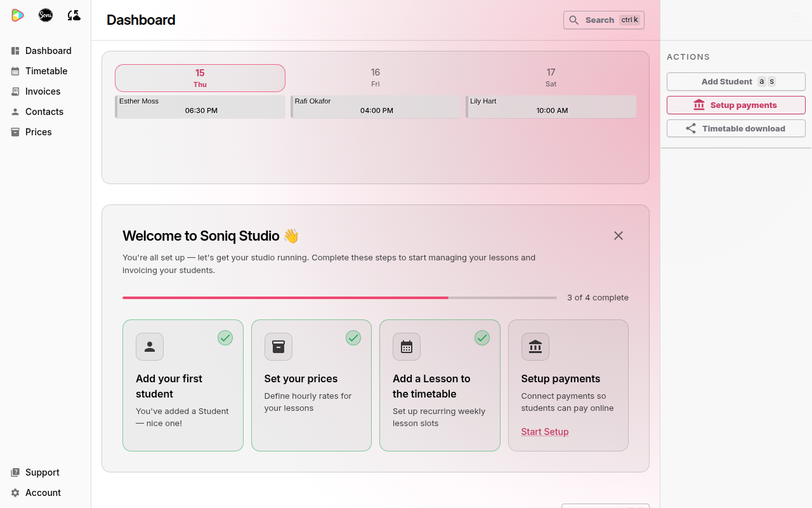
Task: Open Rafi Okafor 04:00 PM lesson
Action: 376,107
